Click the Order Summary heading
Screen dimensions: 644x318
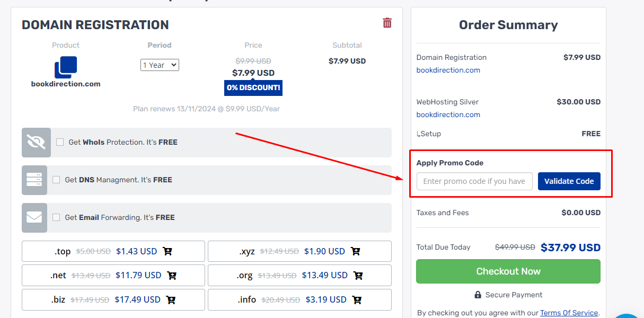tap(508, 25)
